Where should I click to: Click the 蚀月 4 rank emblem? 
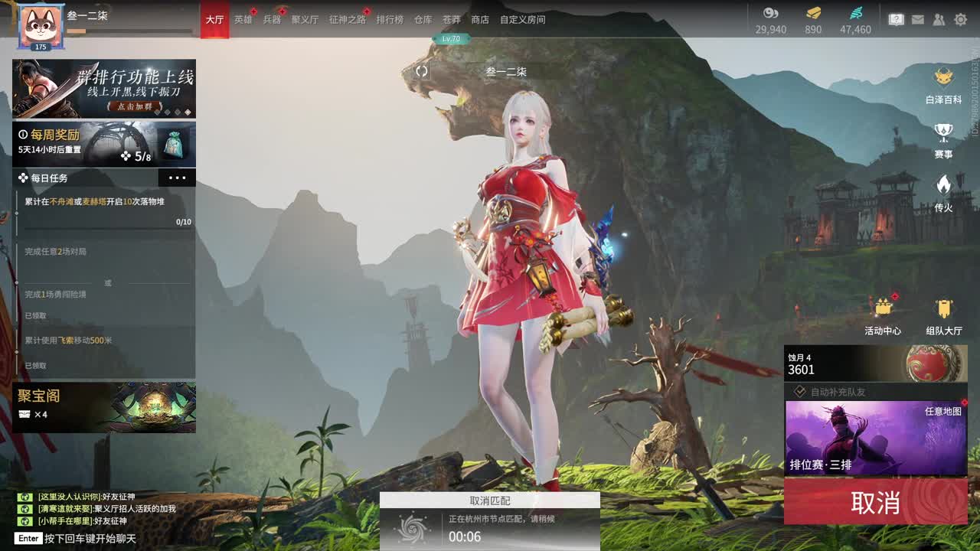click(x=936, y=364)
